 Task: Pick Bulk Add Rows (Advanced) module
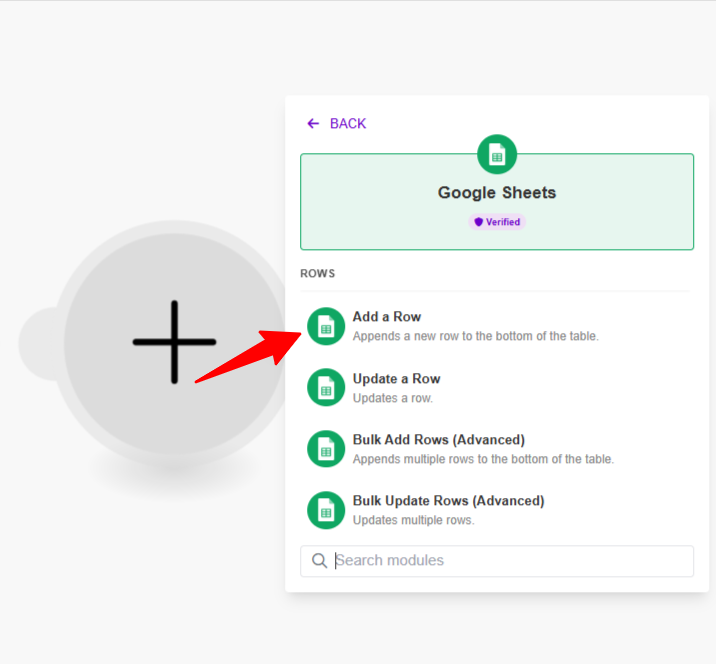(x=497, y=449)
